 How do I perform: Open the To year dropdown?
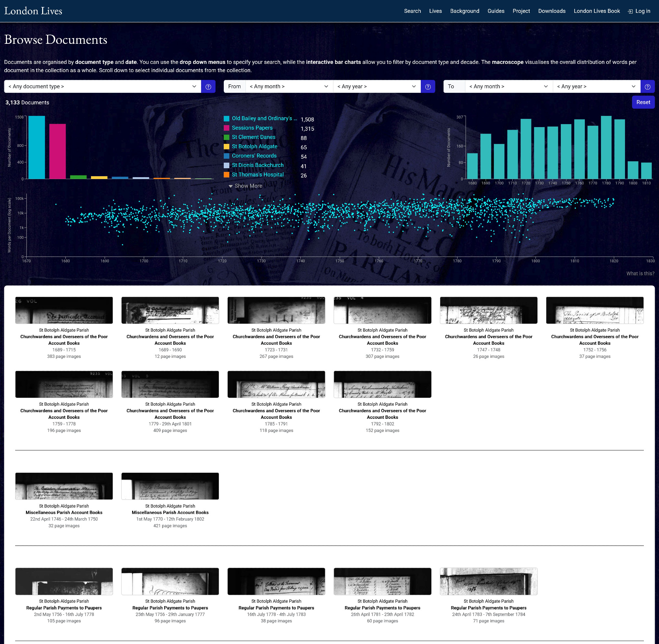pos(596,87)
